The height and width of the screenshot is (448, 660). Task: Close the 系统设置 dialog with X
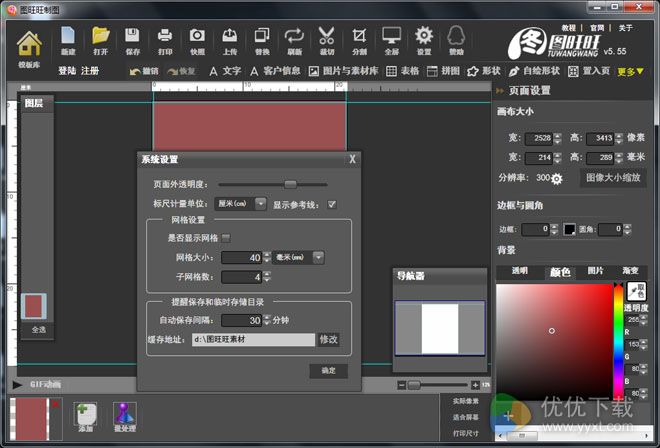point(352,159)
